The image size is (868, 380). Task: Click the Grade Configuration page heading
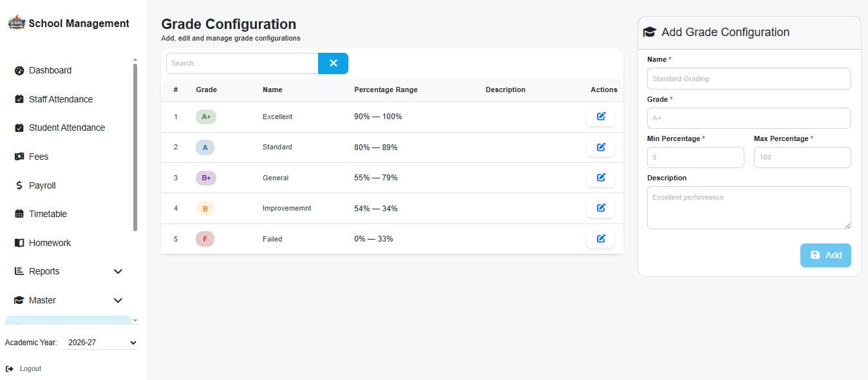click(229, 24)
